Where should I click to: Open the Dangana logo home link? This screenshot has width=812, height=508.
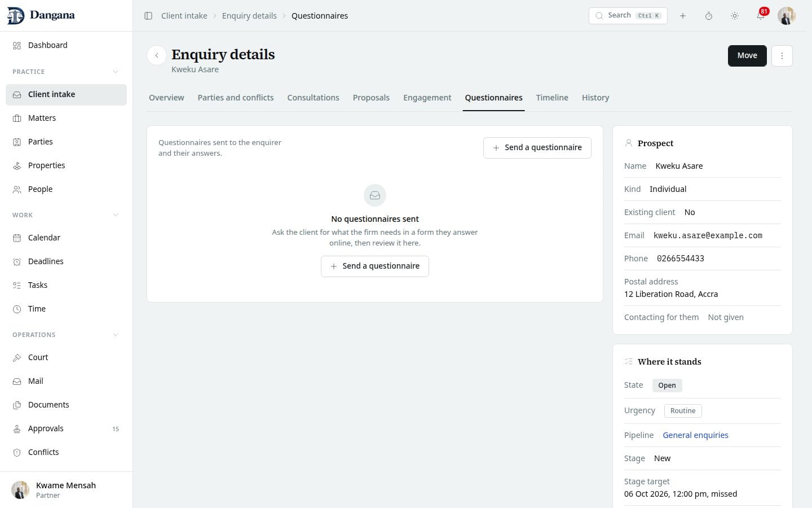(x=41, y=15)
